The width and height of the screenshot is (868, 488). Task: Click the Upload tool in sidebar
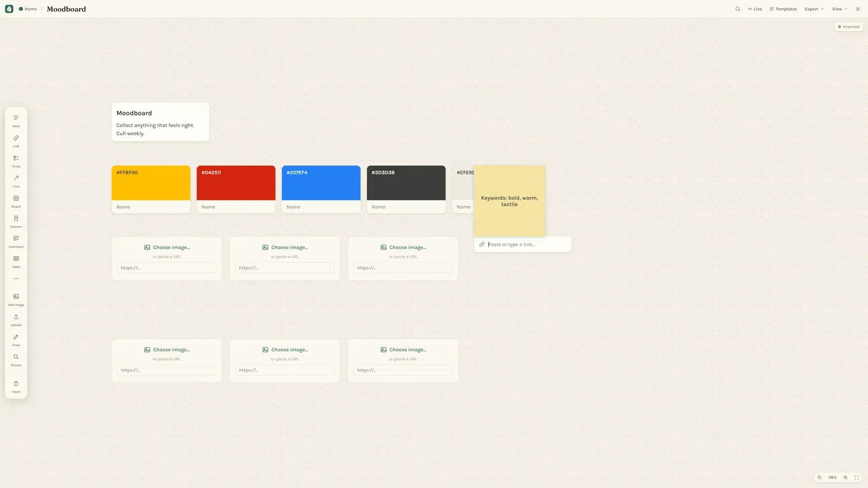16,319
